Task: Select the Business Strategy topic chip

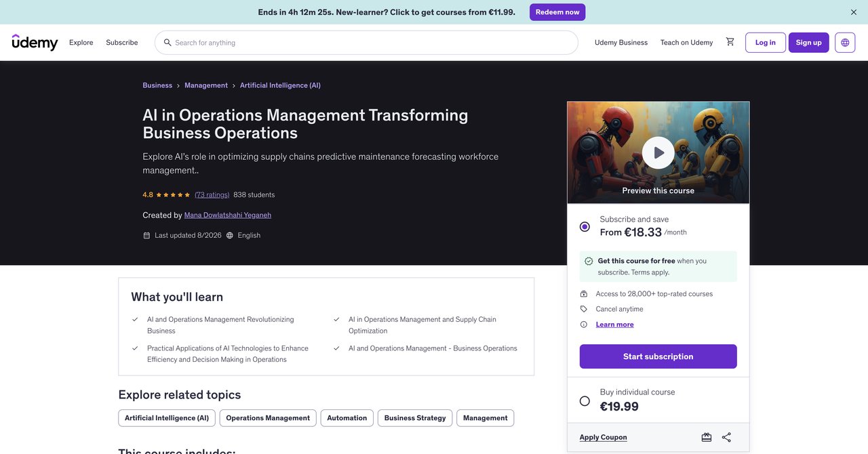Action: (415, 418)
